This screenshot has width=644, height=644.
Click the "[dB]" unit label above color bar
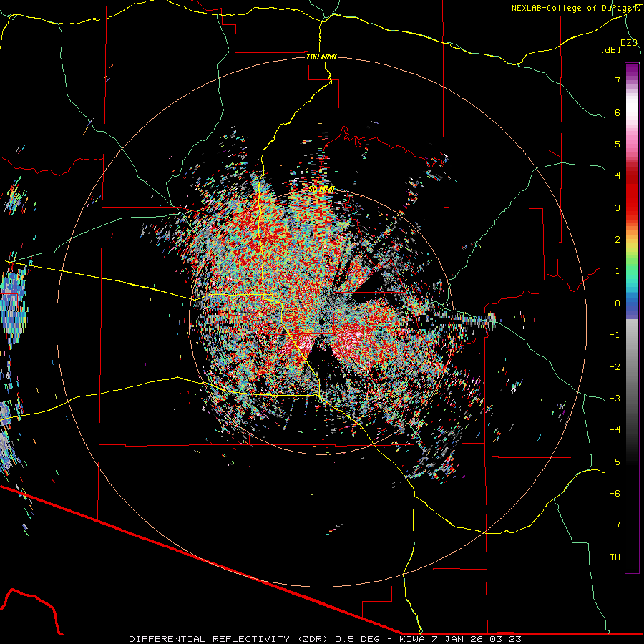coord(610,49)
